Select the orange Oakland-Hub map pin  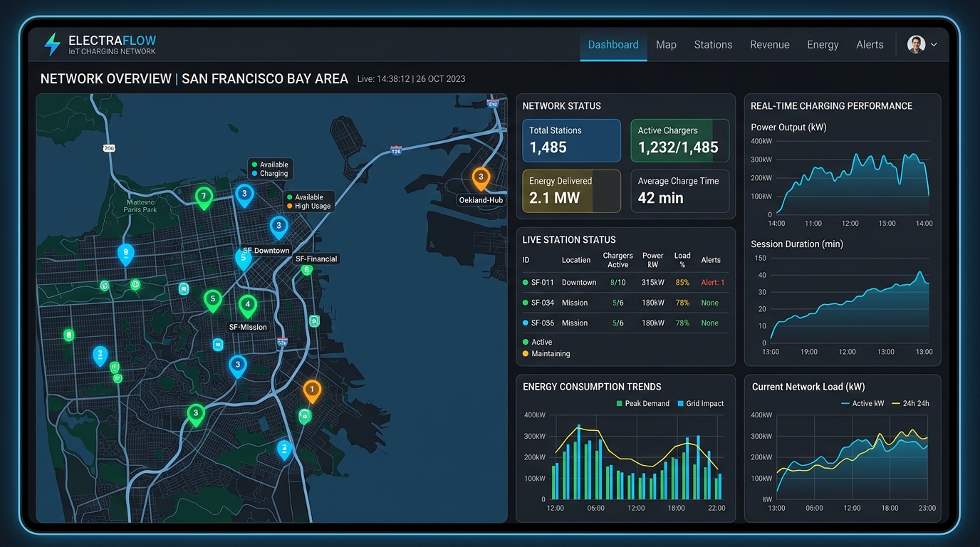coord(481,179)
